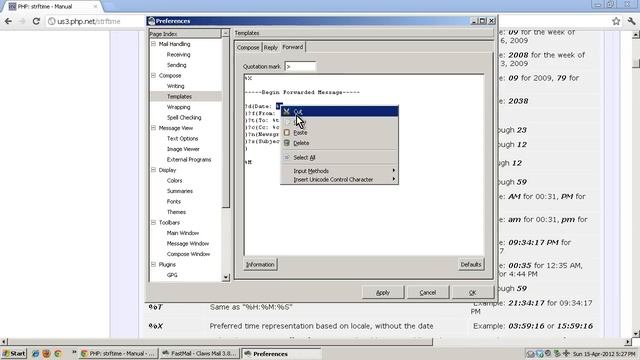The image size is (640, 360).
Task: Select GPG in the page index
Action: (x=172, y=275)
